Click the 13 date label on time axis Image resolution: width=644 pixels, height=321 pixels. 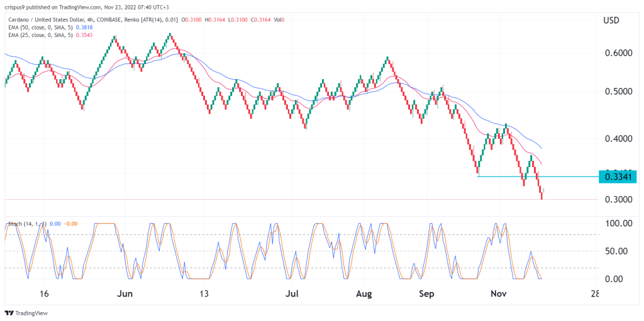pyautogui.click(x=204, y=294)
